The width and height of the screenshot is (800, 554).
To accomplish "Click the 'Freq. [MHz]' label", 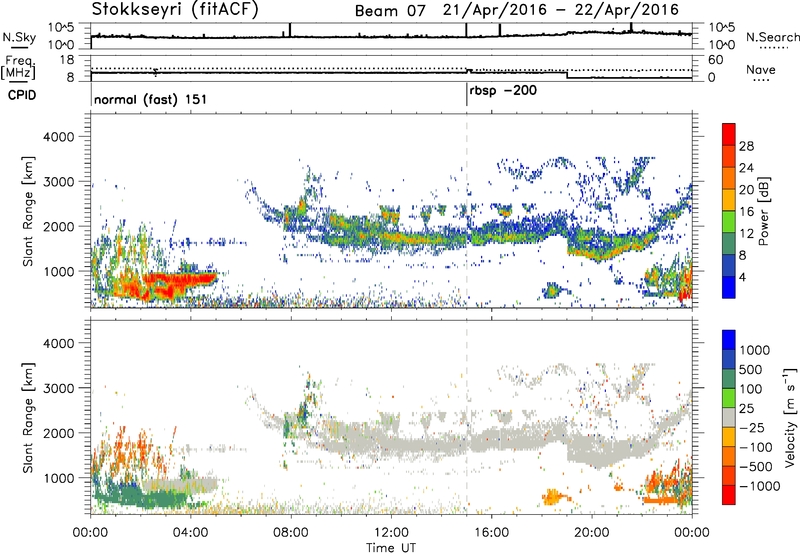I will pyautogui.click(x=19, y=68).
